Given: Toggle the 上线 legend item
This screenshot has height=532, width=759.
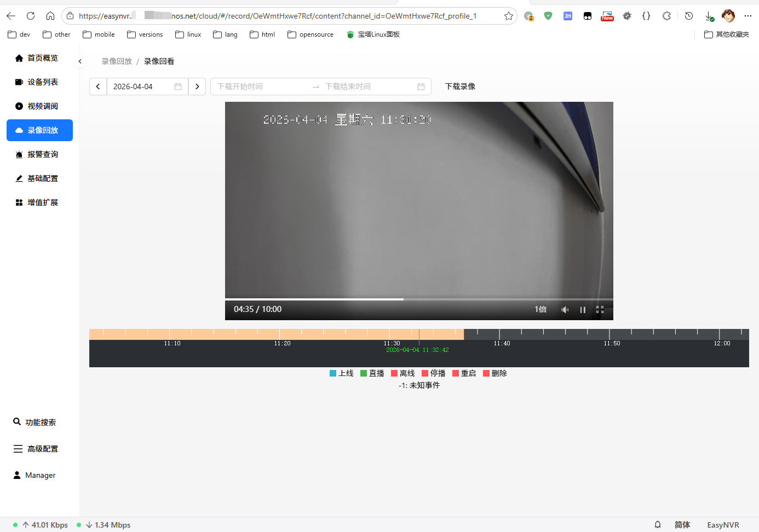Looking at the screenshot, I should (x=342, y=373).
